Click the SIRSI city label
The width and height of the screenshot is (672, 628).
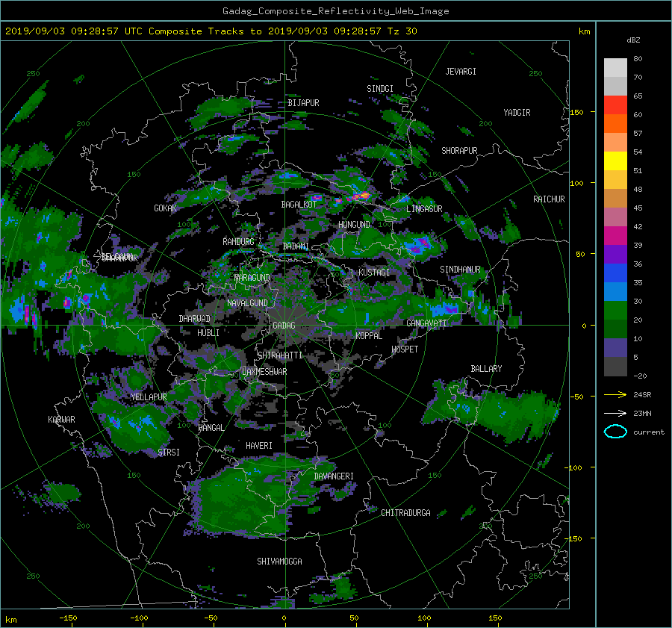pyautogui.click(x=169, y=453)
